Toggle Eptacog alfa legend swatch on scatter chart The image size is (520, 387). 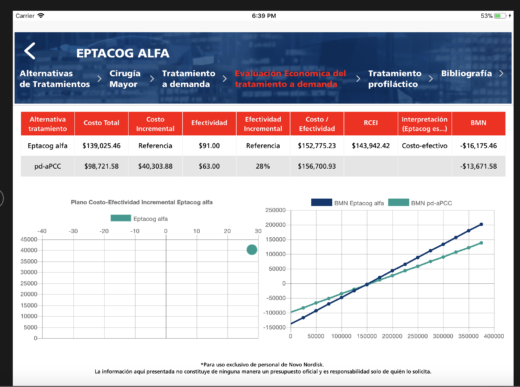[121, 218]
